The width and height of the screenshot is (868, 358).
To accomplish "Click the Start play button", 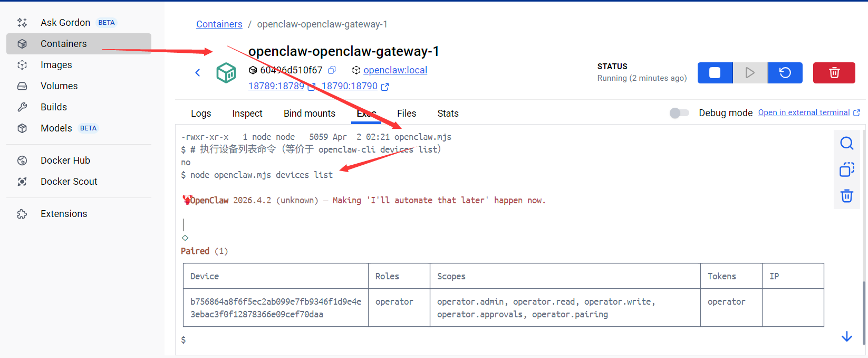I will [750, 73].
